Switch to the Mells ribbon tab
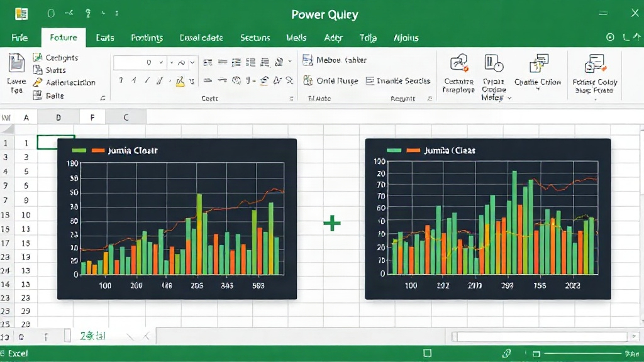Image resolution: width=644 pixels, height=362 pixels. pos(297,38)
